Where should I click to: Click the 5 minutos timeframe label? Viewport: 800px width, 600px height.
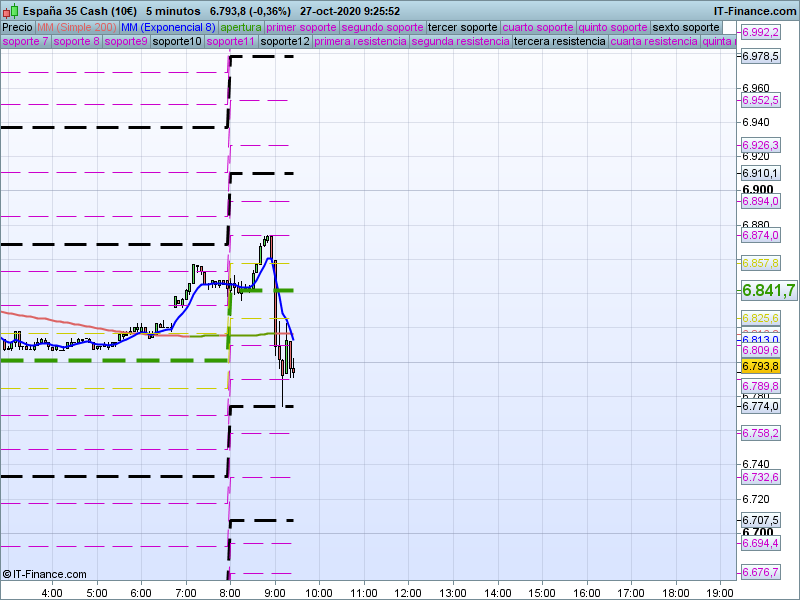click(x=172, y=11)
